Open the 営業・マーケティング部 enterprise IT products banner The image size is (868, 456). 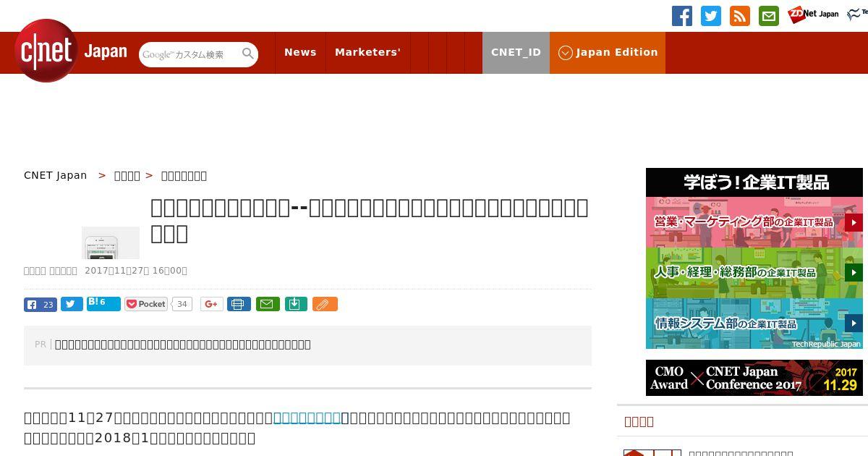tap(754, 222)
